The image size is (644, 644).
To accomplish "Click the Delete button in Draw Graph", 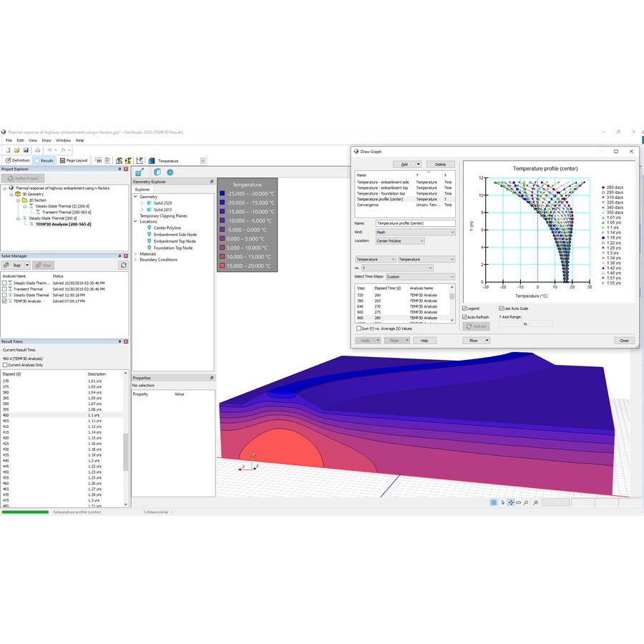I will pyautogui.click(x=440, y=165).
